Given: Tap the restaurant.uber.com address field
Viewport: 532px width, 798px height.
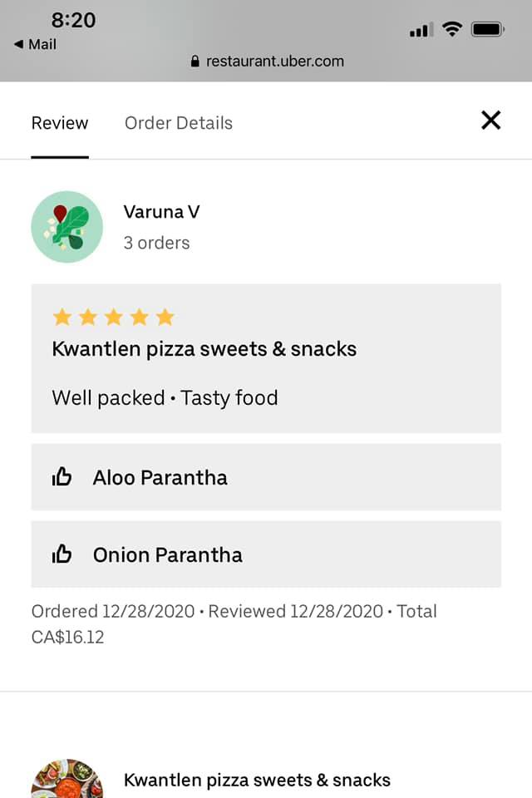Looking at the screenshot, I should pos(274,62).
